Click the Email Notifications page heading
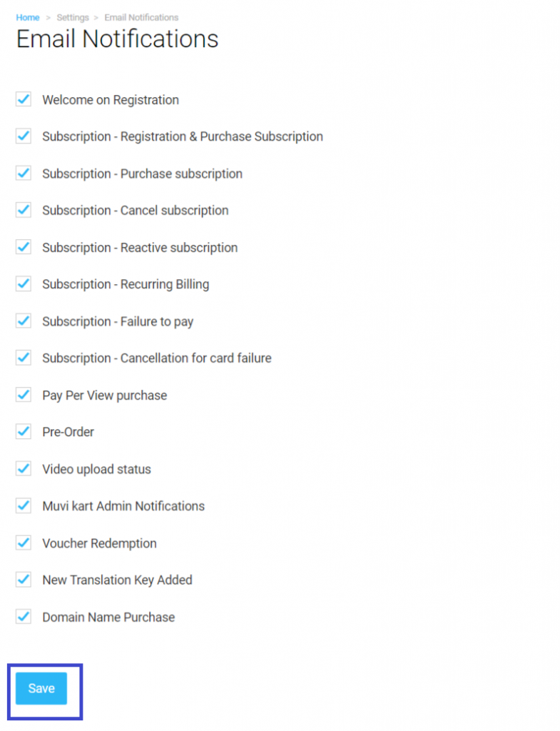The width and height of the screenshot is (560, 731). tap(117, 39)
